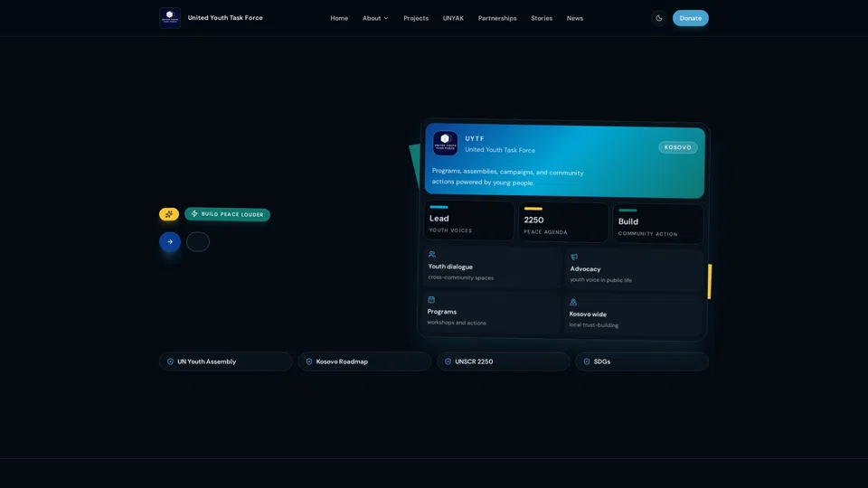The height and width of the screenshot is (488, 868).
Task: Click the Build Peace Louder badge
Action: (x=227, y=214)
